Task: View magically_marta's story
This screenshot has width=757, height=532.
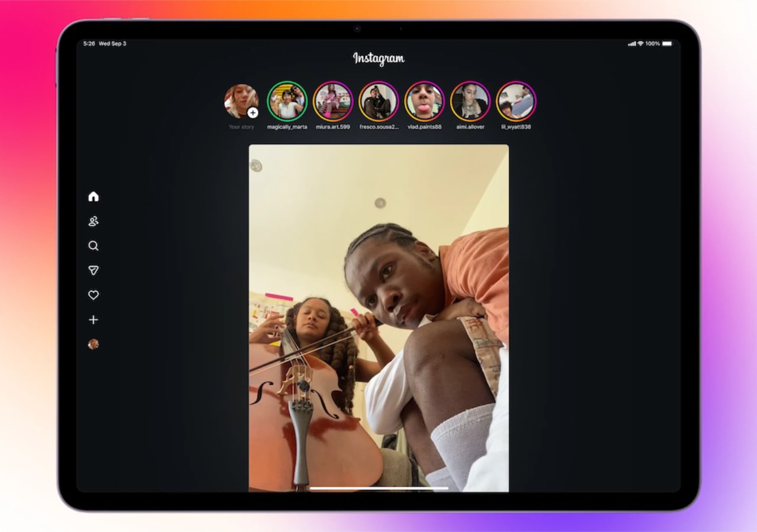Action: coord(287,101)
